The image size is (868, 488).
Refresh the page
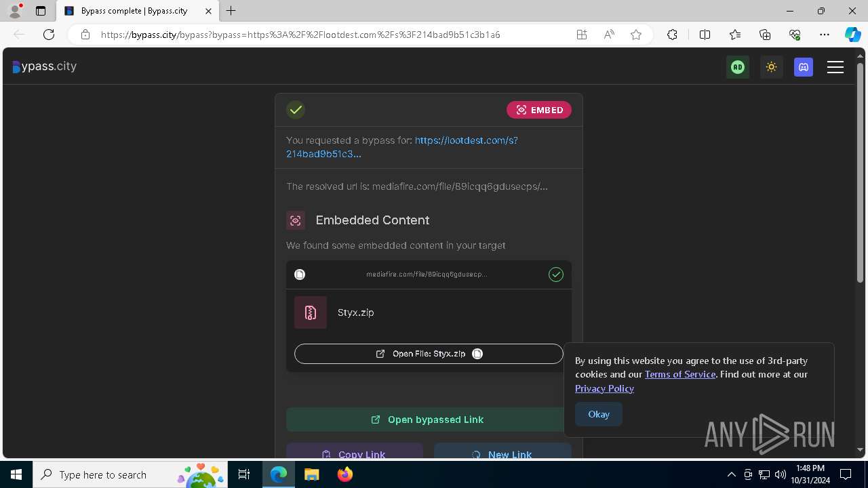point(49,35)
